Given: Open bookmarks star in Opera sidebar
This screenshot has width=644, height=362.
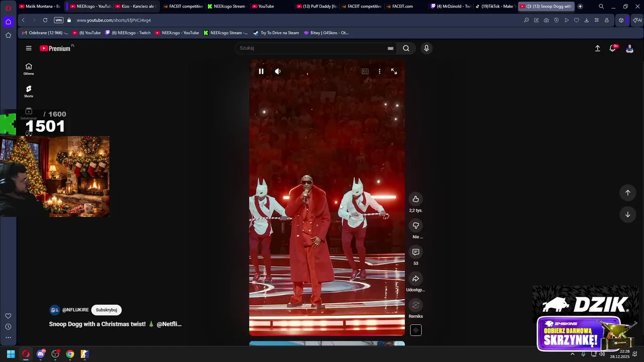Looking at the screenshot, I should click(x=8, y=35).
